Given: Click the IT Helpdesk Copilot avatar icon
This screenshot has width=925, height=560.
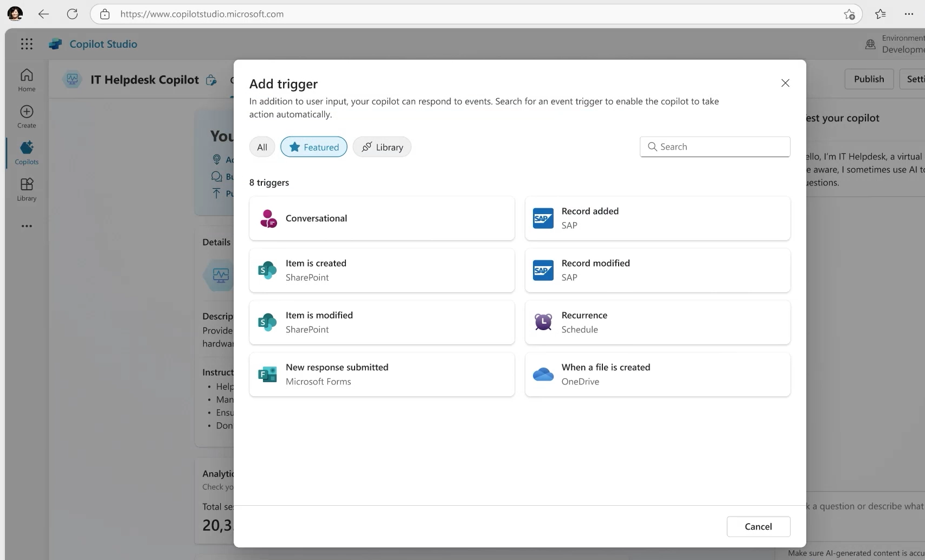Looking at the screenshot, I should (x=72, y=80).
